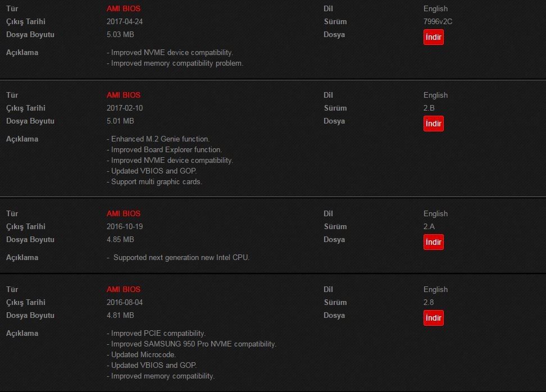Screen dimensions: 546x392
Task: Open AMI BIOS link dated 2016-08-04
Action: click(x=124, y=289)
